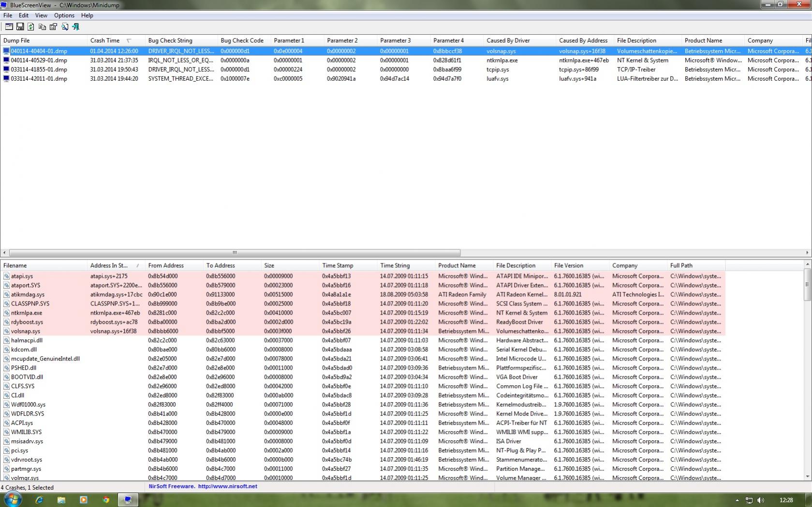Sort drivers by From Address column
Image resolution: width=812 pixels, height=507 pixels.
pyautogui.click(x=174, y=265)
